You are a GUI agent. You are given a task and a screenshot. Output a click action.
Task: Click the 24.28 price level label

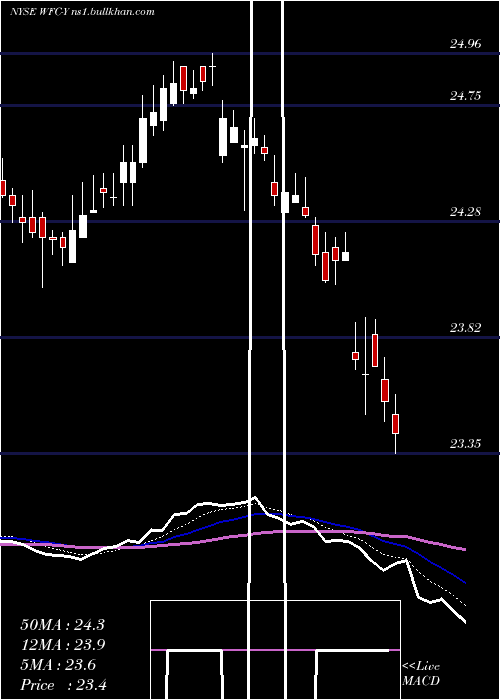(x=466, y=212)
